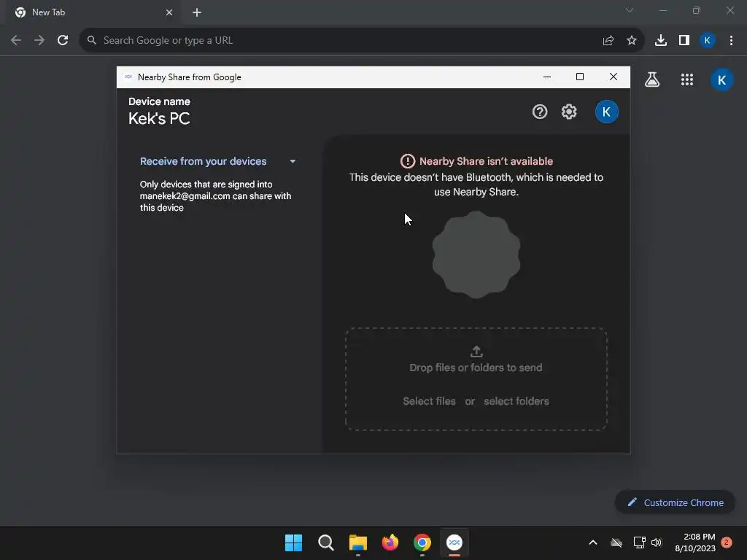Click the Nearby Share isn't available warning icon
This screenshot has height=560, width=747.
pyautogui.click(x=407, y=161)
